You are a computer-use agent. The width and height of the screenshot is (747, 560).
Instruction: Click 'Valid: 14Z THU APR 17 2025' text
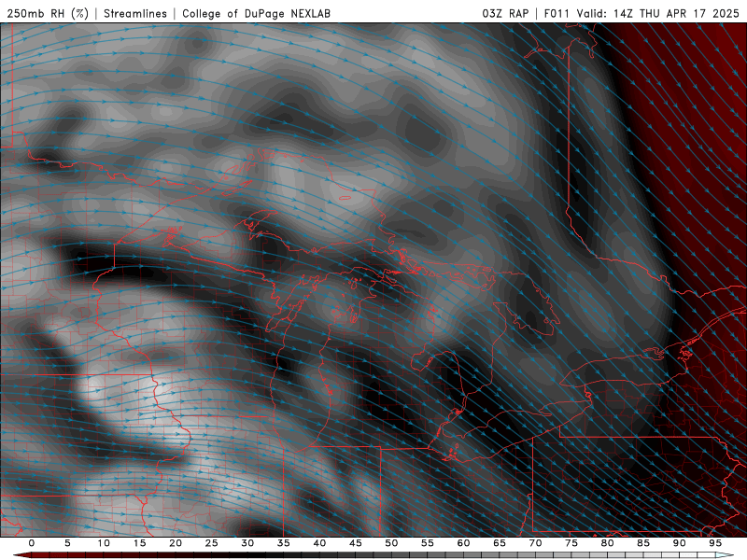(658, 13)
